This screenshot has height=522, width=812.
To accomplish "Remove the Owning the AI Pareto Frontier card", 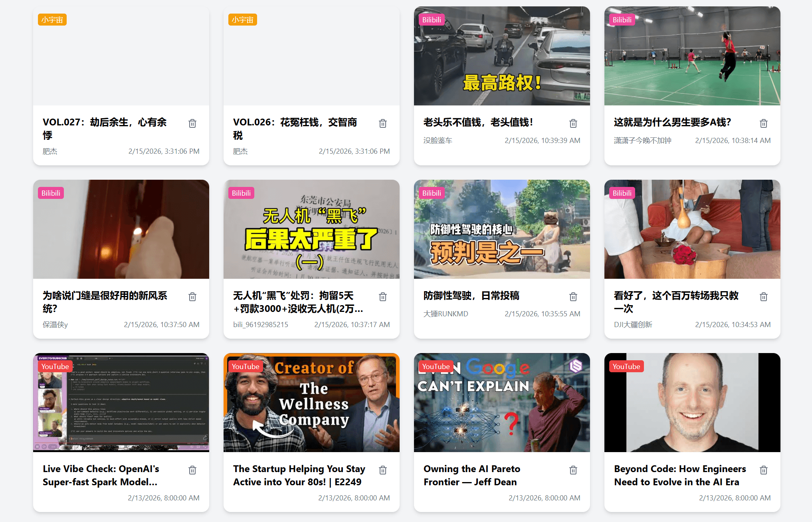I will (573, 470).
